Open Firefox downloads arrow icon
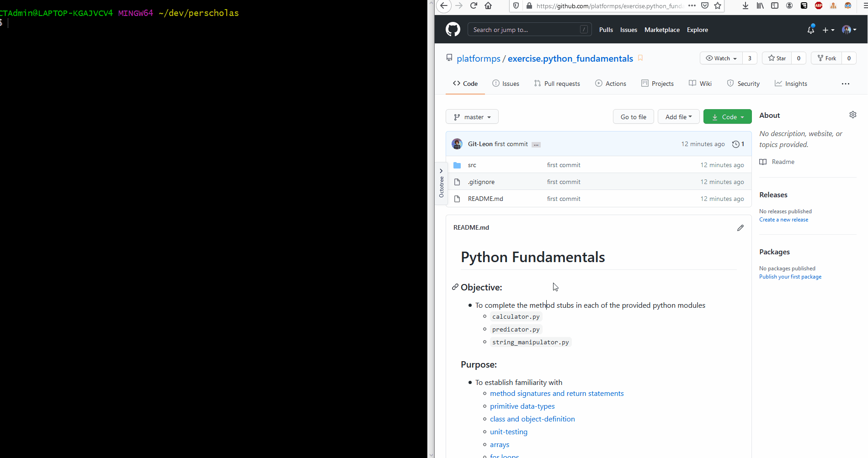The height and width of the screenshot is (458, 868). click(x=746, y=6)
